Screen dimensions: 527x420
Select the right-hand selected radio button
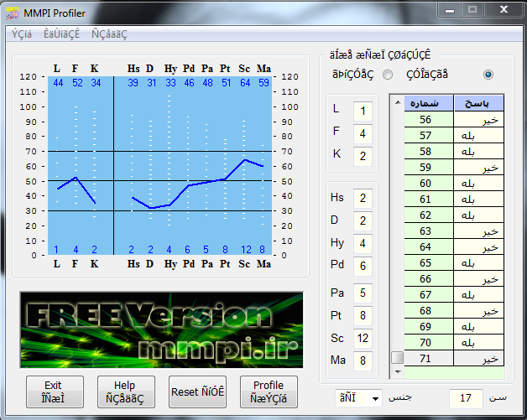click(488, 75)
